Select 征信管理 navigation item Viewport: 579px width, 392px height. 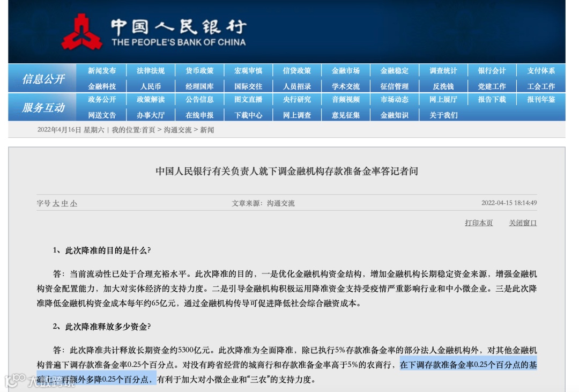[395, 86]
